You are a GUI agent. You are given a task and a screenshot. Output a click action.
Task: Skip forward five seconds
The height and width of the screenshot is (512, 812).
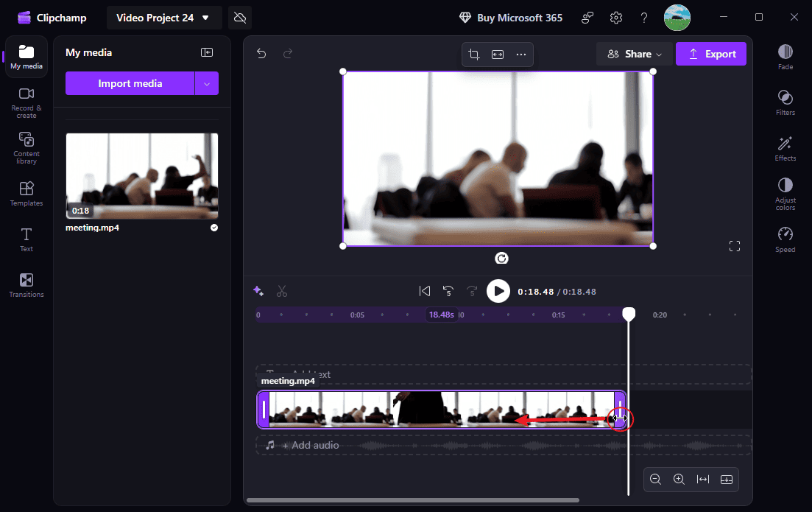pos(472,291)
